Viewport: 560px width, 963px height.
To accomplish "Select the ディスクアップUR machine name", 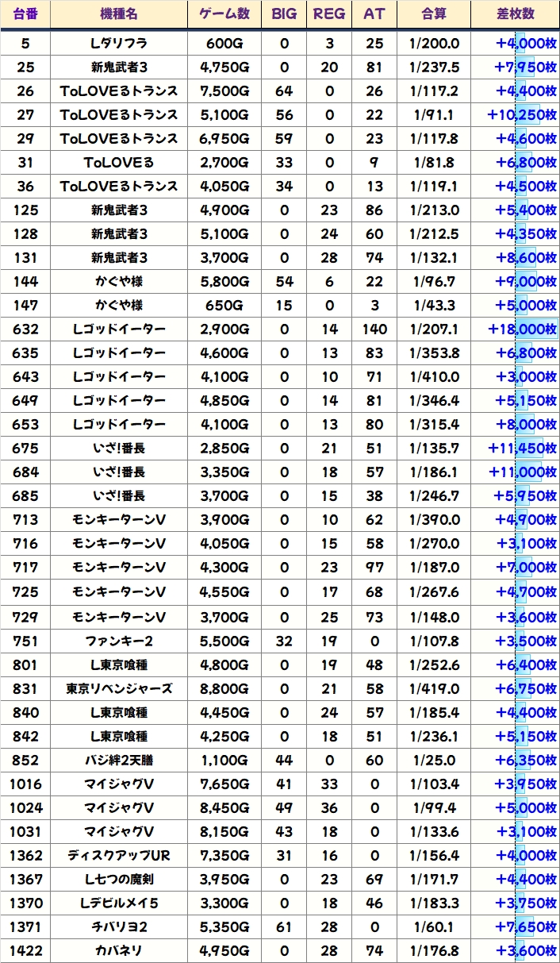I will pos(119,855).
